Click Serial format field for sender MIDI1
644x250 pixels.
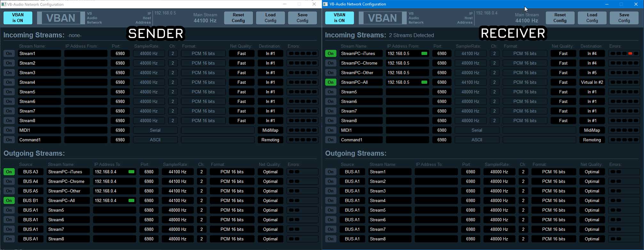[x=155, y=130]
